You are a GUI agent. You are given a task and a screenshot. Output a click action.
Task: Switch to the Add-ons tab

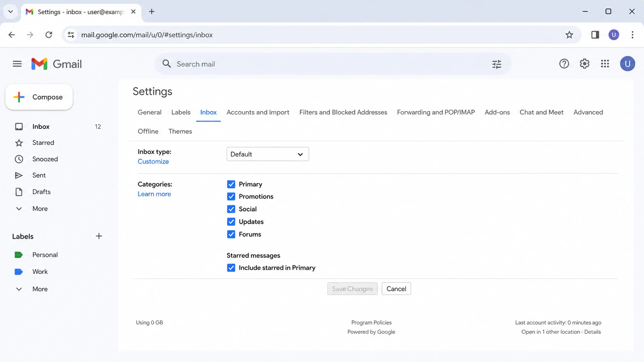(x=497, y=112)
